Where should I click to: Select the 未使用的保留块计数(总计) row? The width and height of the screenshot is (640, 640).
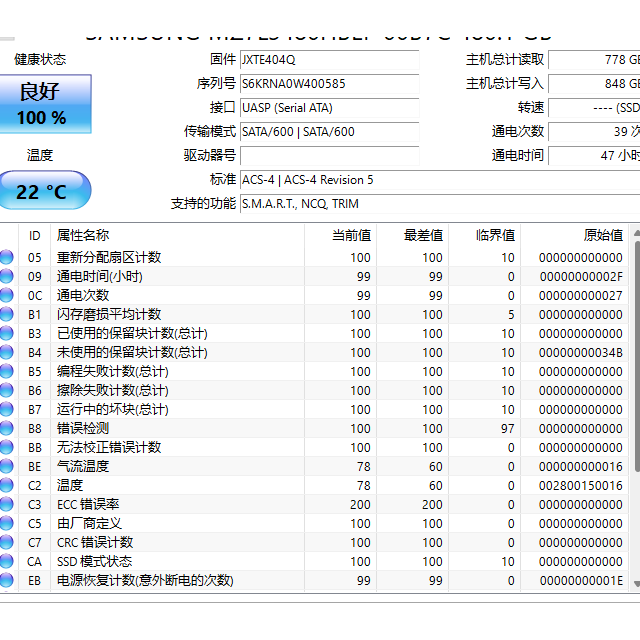click(x=314, y=352)
